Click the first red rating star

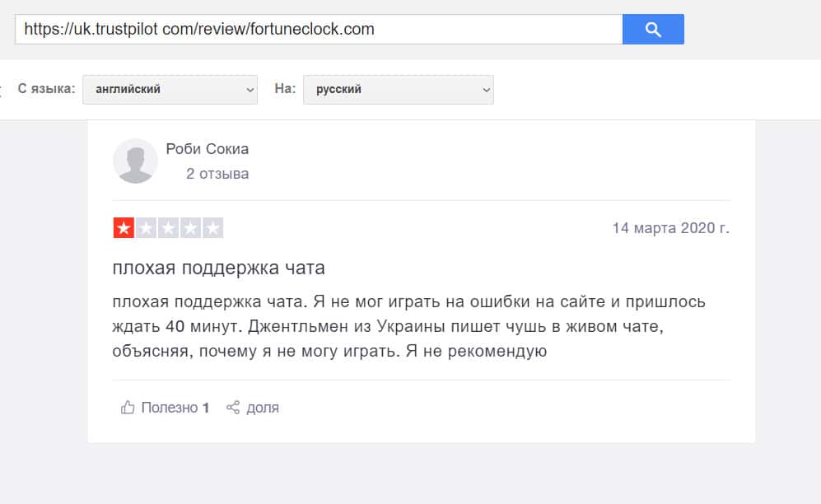click(124, 228)
